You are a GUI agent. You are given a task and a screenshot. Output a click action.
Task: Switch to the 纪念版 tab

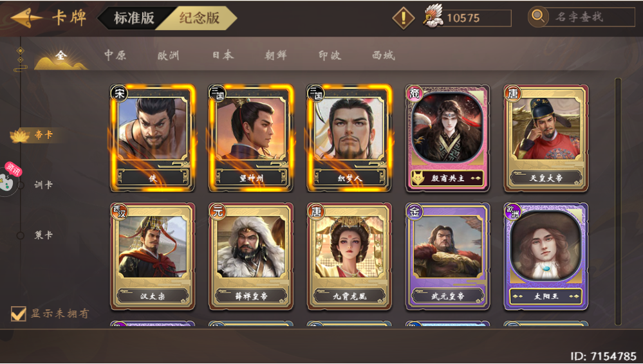(200, 18)
